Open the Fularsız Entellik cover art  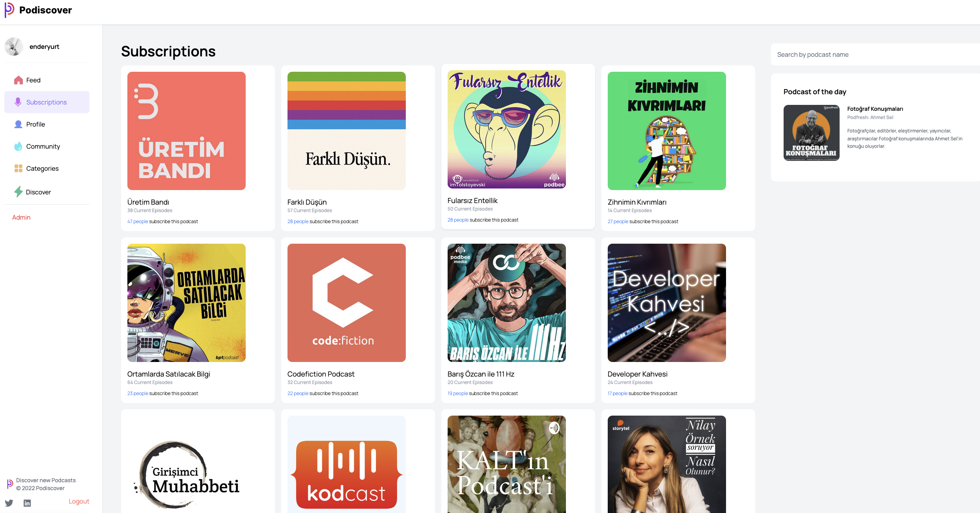pos(507,129)
